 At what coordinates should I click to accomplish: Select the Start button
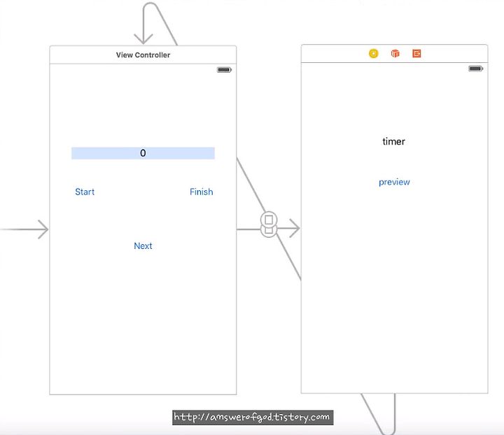[85, 192]
